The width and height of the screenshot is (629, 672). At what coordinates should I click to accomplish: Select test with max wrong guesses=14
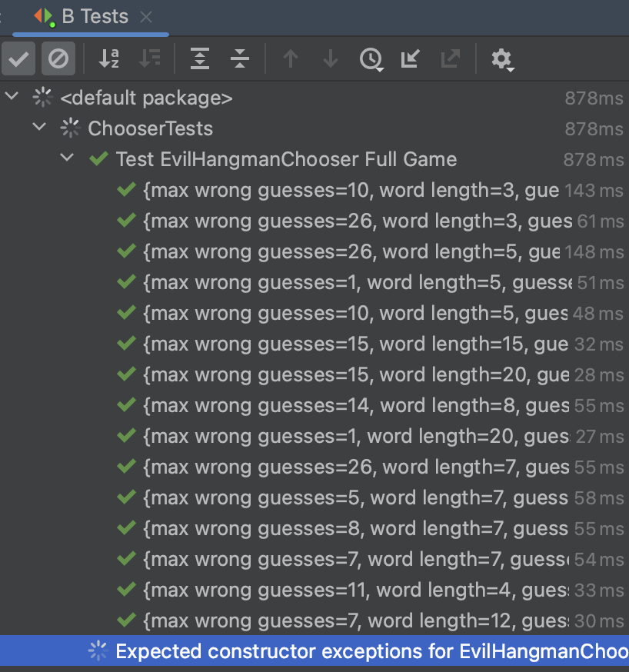click(x=354, y=406)
